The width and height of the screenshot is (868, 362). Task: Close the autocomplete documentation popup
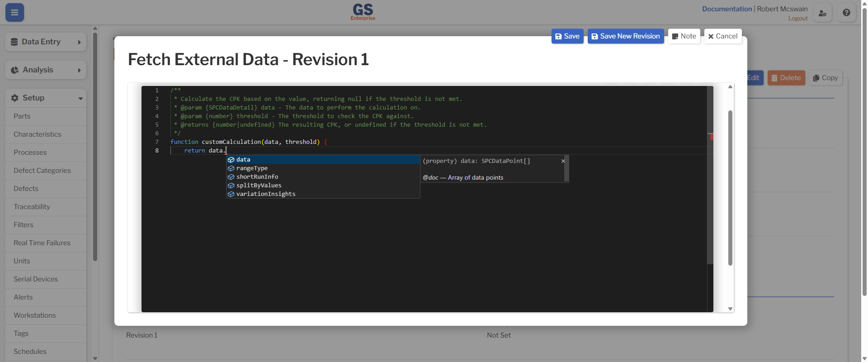pyautogui.click(x=563, y=161)
